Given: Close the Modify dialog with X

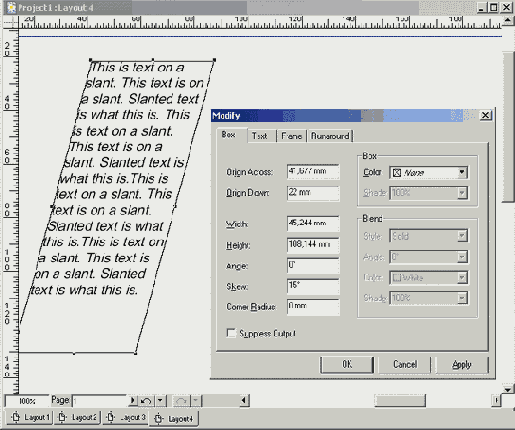Looking at the screenshot, I should (486, 115).
